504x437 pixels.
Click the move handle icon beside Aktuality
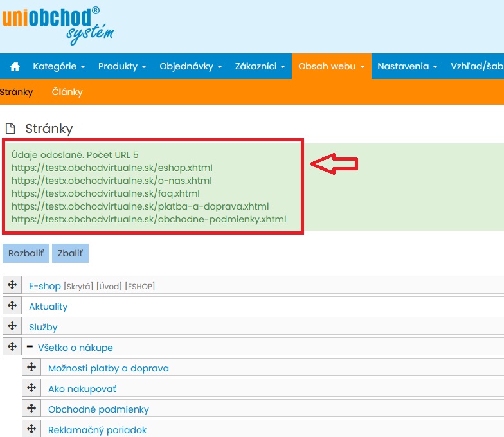(x=12, y=306)
